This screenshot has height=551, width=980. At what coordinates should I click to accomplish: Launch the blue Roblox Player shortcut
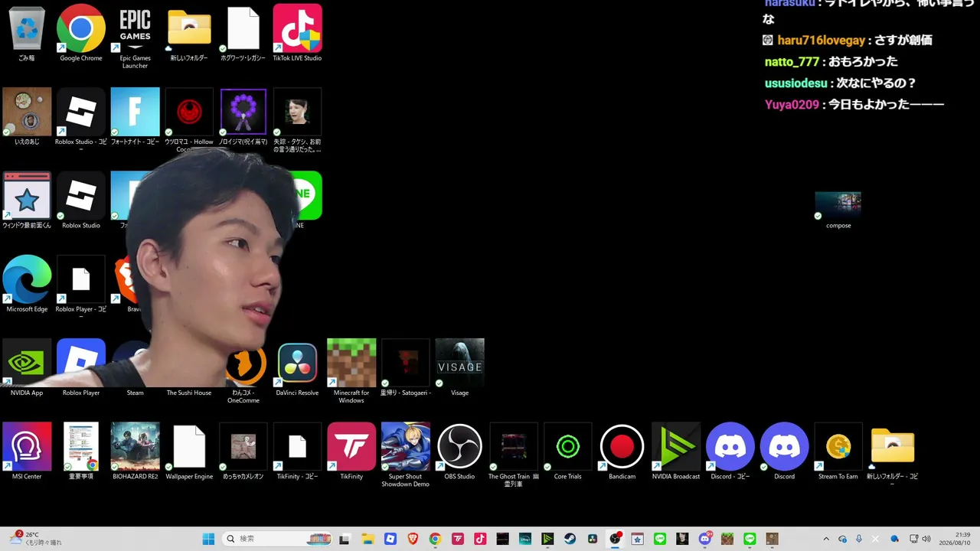81,367
